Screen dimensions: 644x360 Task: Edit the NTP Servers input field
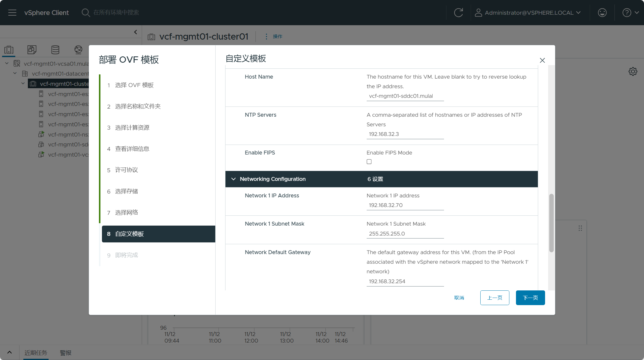point(405,134)
